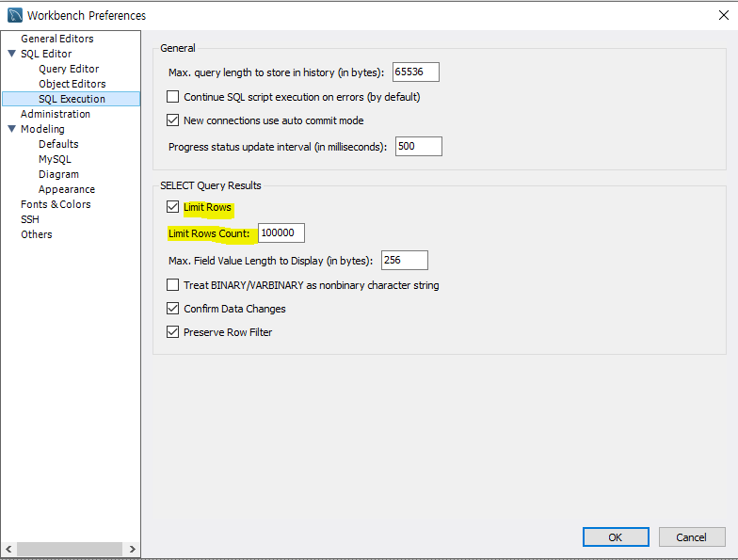Click the Cancel button
The image size is (738, 560).
[692, 536]
